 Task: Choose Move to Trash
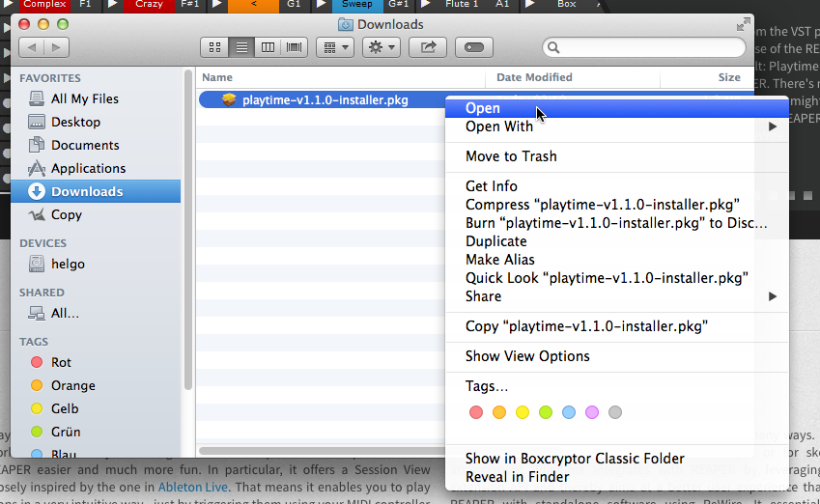(616, 156)
